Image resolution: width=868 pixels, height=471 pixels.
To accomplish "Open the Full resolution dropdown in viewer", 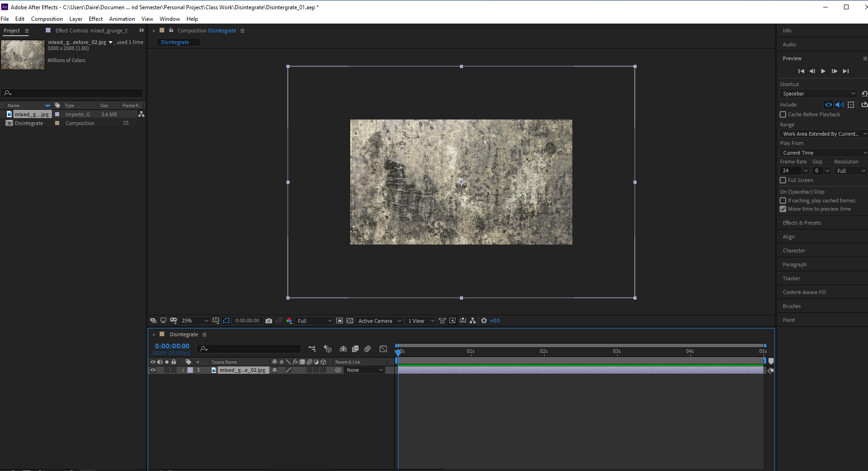I will (x=315, y=320).
